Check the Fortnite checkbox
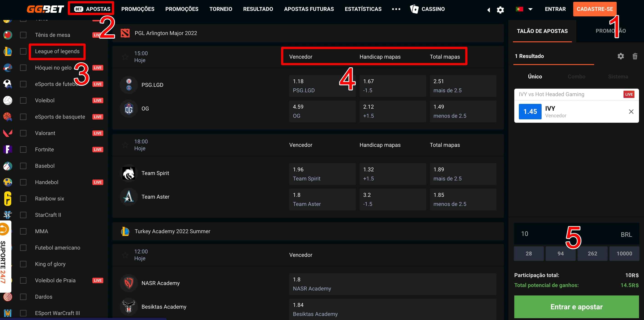The width and height of the screenshot is (644, 320). [x=23, y=149]
